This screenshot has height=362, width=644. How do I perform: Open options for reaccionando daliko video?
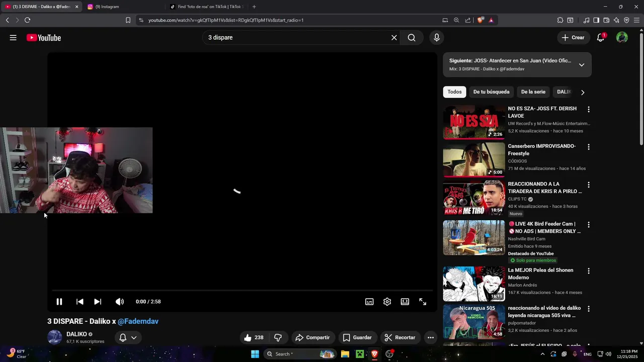588,309
